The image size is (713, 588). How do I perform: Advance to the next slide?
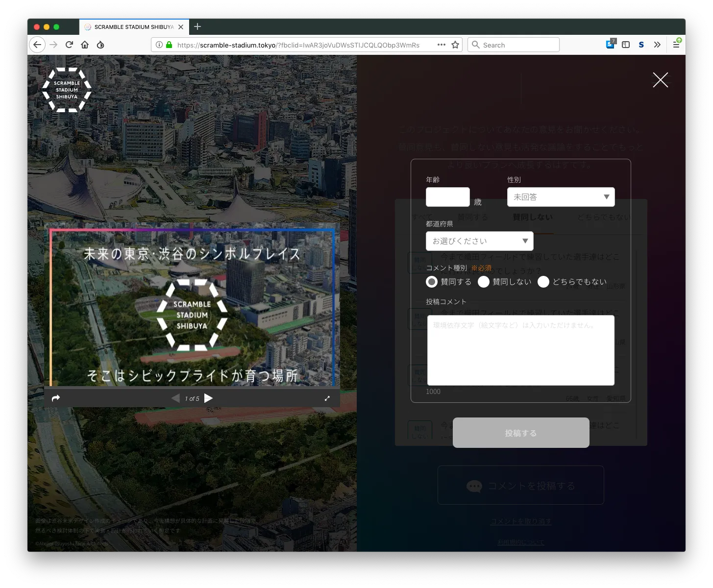click(208, 398)
